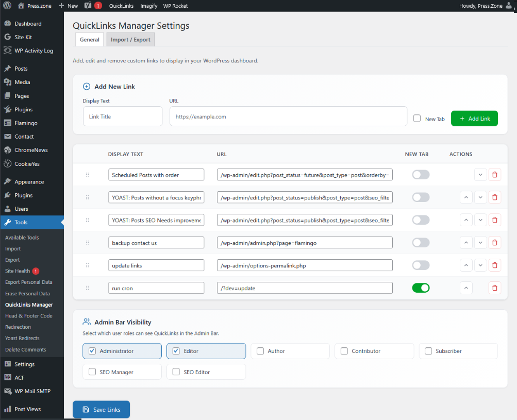Move "Scheduled Posts with order" down with its chevron

pos(480,174)
